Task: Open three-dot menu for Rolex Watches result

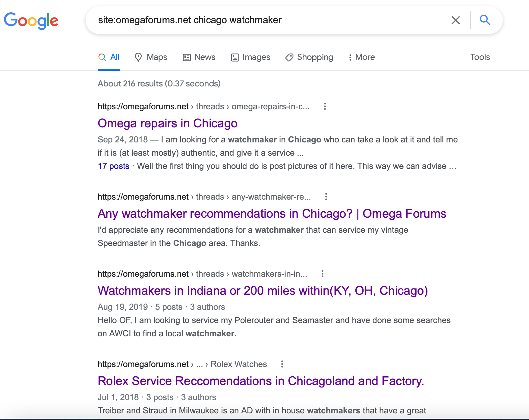Action: pyautogui.click(x=282, y=364)
